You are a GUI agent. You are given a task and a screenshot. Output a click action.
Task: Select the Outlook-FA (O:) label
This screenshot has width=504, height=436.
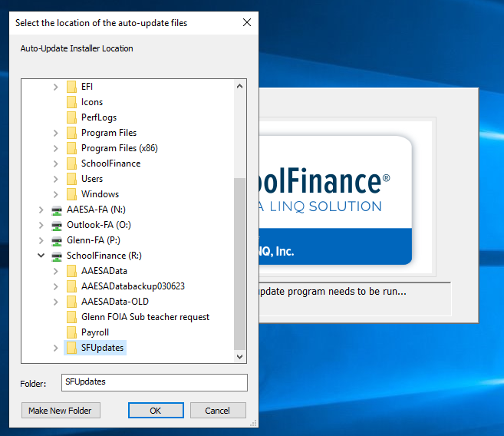click(x=99, y=225)
